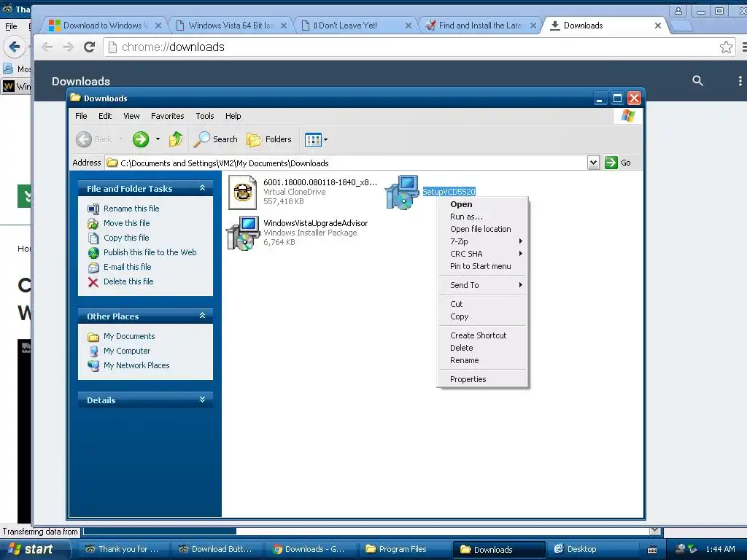The width and height of the screenshot is (747, 560).
Task: Open the Search magnifier in Explorer toolbar
Action: [201, 139]
